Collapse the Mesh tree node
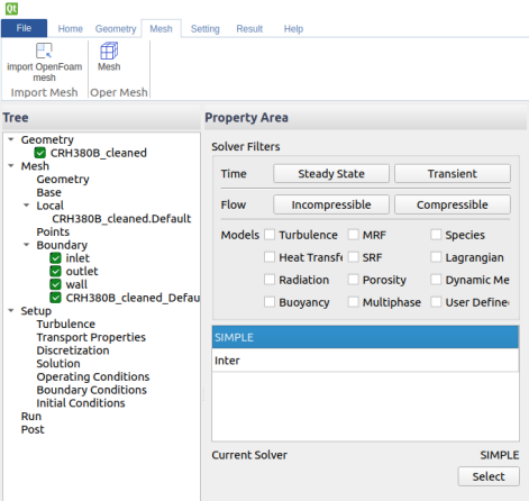 pos(11,166)
